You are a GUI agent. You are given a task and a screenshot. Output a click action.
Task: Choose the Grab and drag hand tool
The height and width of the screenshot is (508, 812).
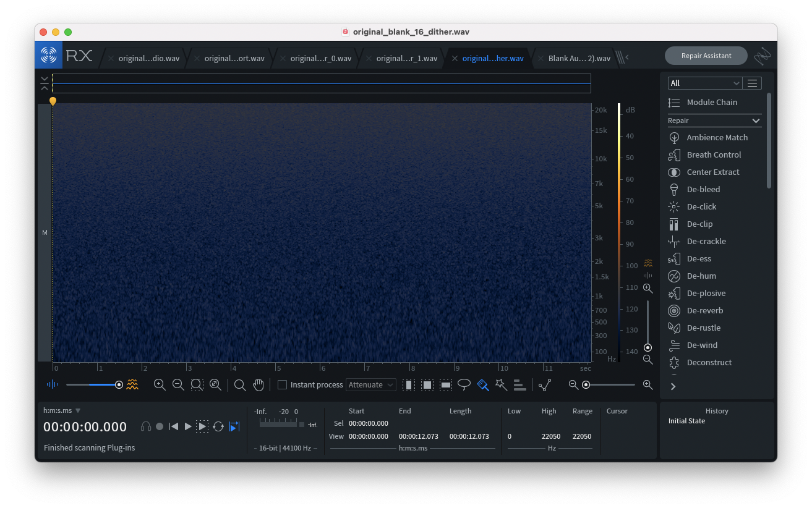259,385
